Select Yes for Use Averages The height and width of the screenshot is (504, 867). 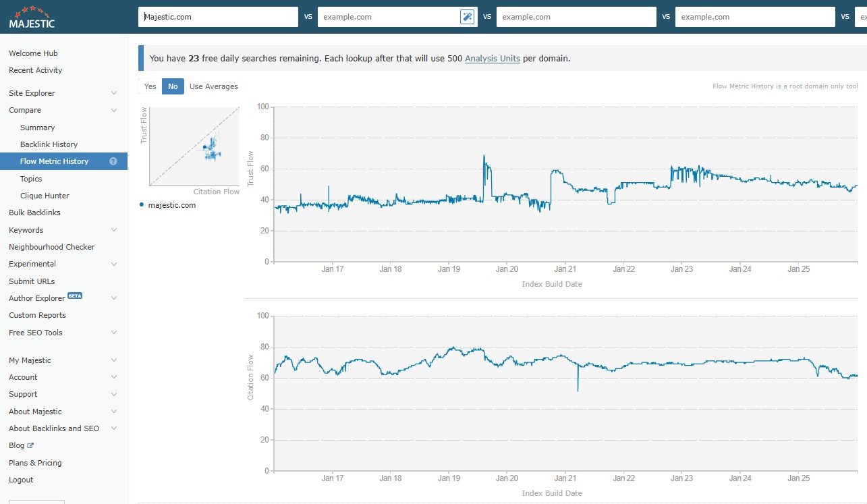[x=150, y=86]
